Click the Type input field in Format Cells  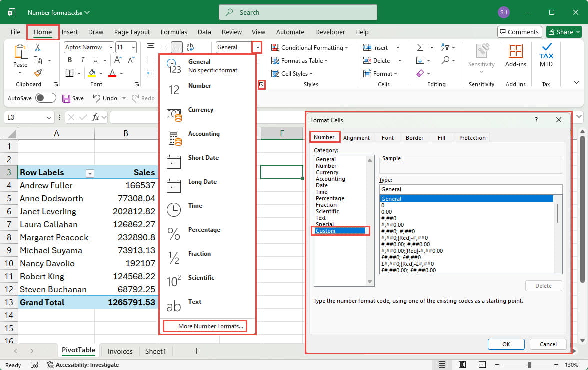point(471,189)
